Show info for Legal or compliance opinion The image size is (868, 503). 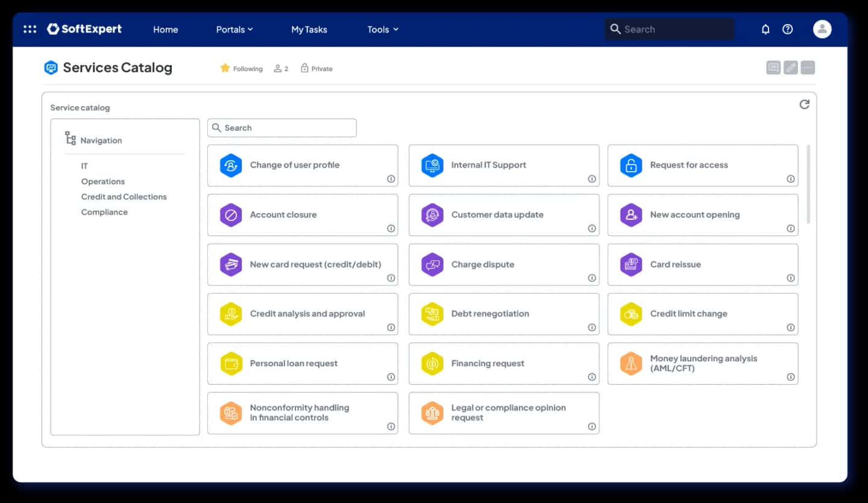point(592,426)
